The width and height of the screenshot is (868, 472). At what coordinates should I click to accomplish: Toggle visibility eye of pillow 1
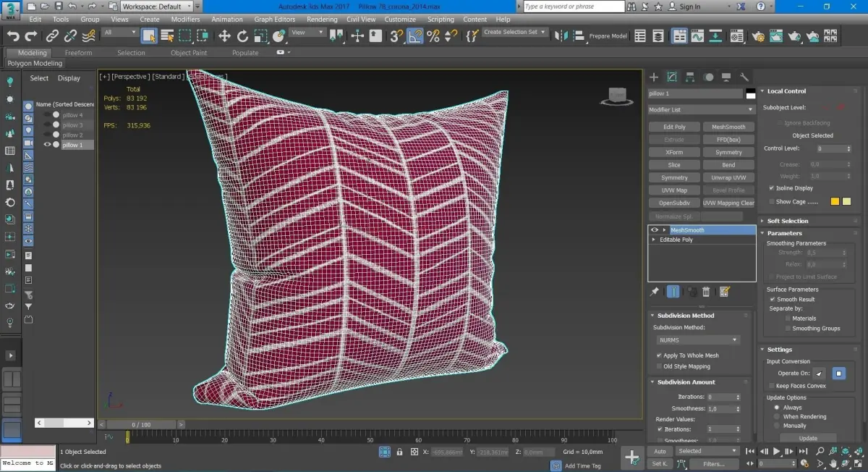48,145
